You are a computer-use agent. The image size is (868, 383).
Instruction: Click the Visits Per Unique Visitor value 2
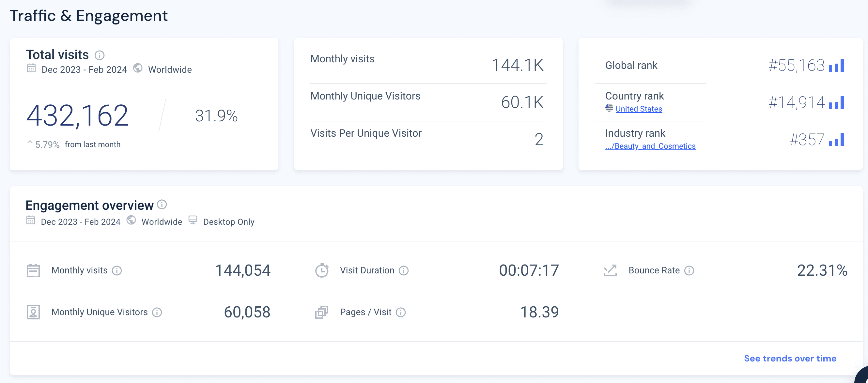click(539, 139)
